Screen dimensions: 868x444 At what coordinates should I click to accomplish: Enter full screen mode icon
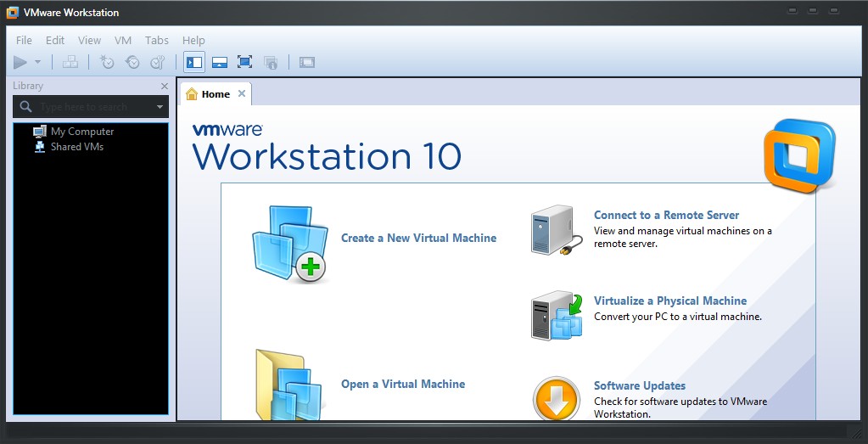[244, 62]
